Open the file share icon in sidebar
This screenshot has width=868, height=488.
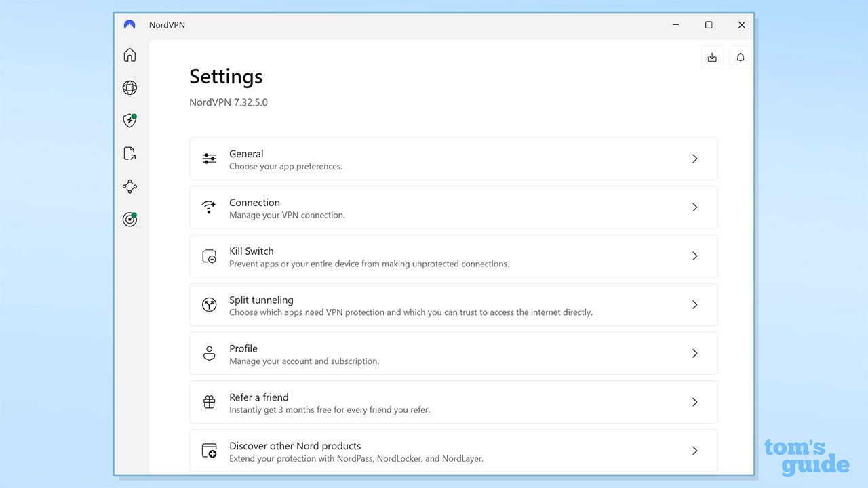pos(130,154)
